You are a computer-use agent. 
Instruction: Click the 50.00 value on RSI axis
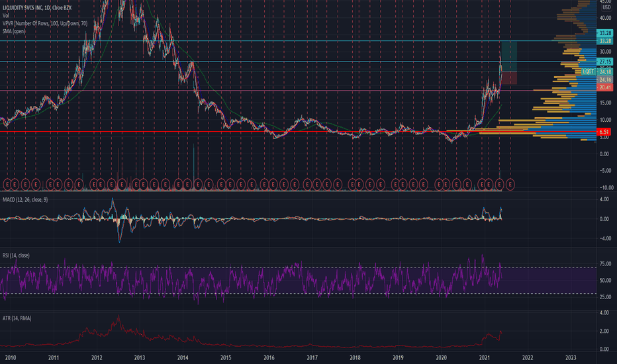(x=605, y=281)
